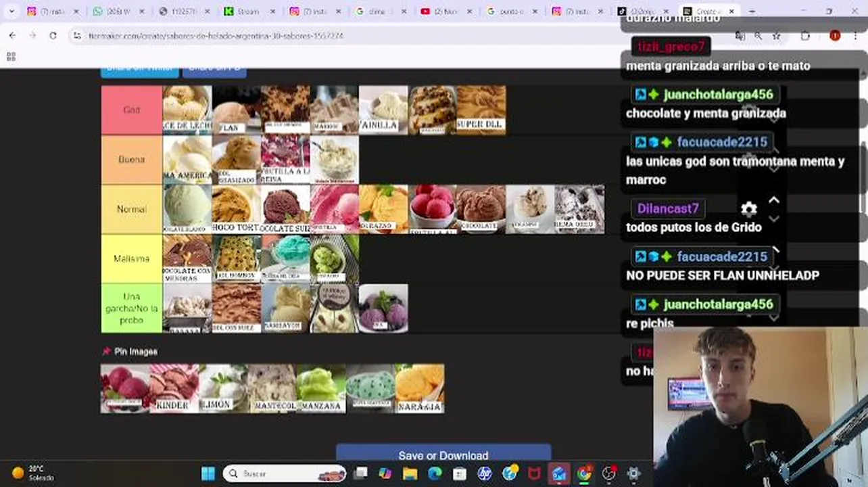This screenshot has width=868, height=487.
Task: Open Google Chrome from the taskbar
Action: click(584, 473)
